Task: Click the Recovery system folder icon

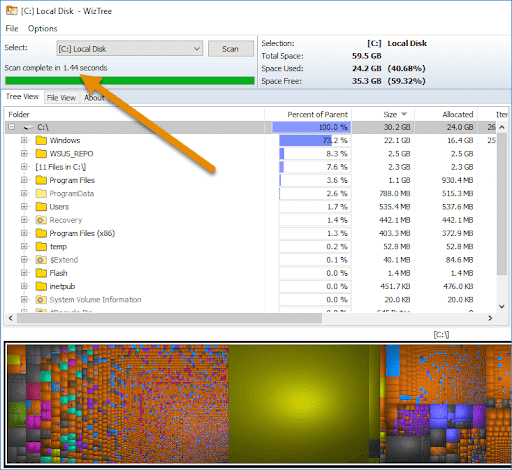Action: 41,220
